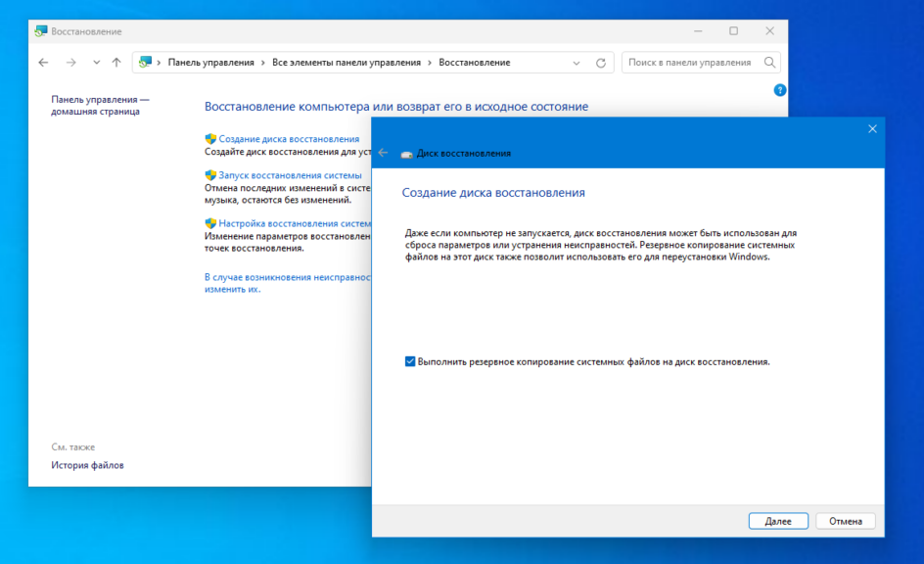The width and height of the screenshot is (924, 564).
Task: Click the up-one-level arrow button
Action: 116,63
